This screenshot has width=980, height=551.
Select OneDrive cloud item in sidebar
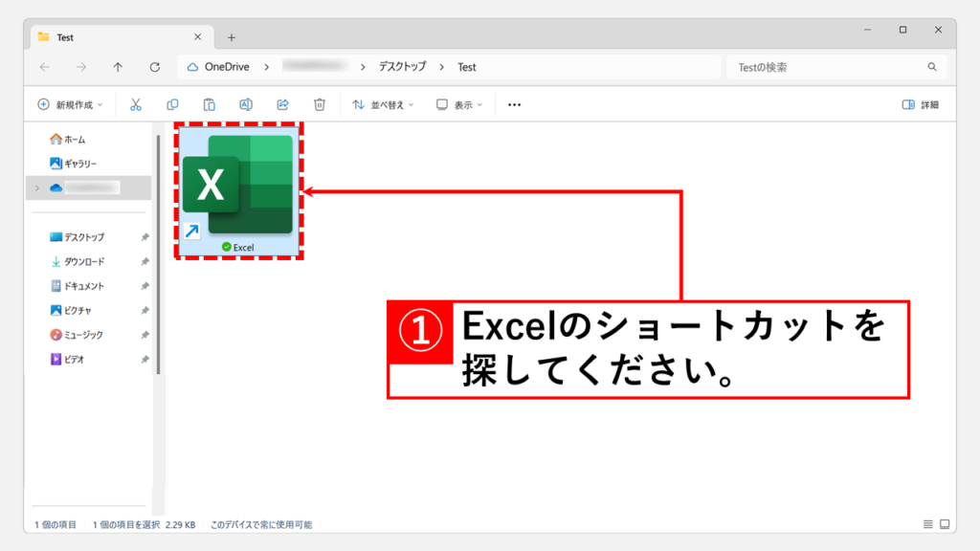pyautogui.click(x=88, y=188)
